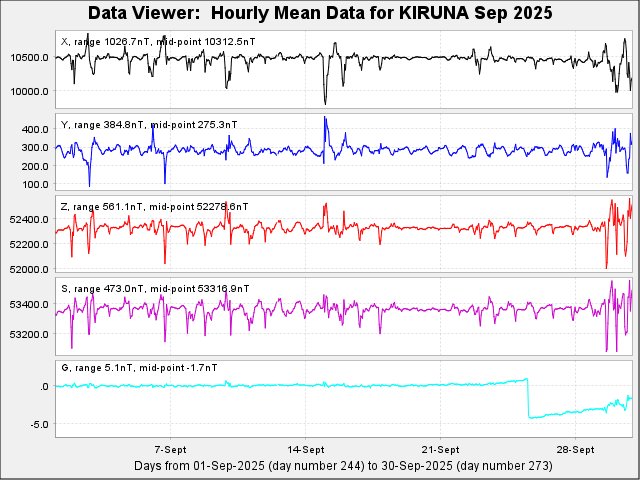Click the day-number range caption below the plots
This screenshot has width=640, height=480.
334,466
